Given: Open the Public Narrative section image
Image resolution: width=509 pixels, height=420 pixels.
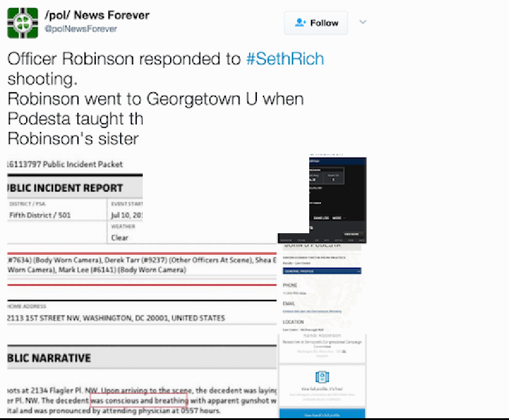Looking at the screenshot, I should pos(142,380).
